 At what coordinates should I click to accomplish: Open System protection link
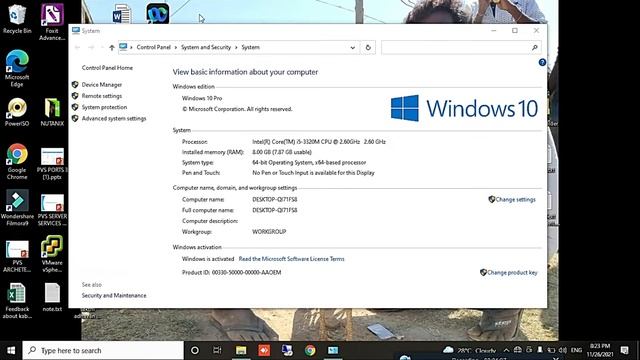(x=104, y=107)
